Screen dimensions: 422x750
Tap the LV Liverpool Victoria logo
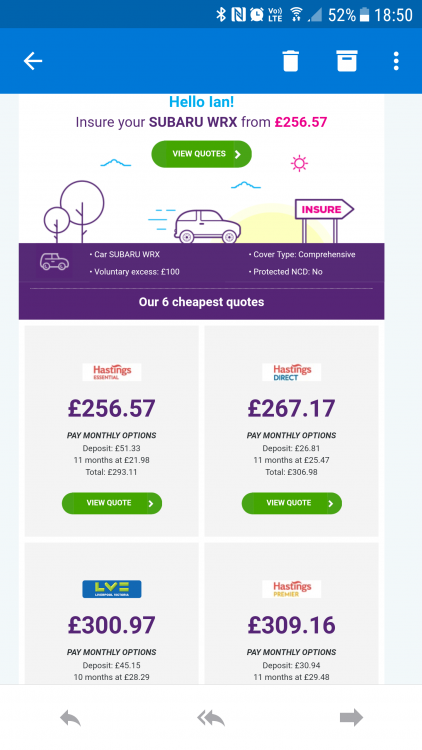(112, 589)
